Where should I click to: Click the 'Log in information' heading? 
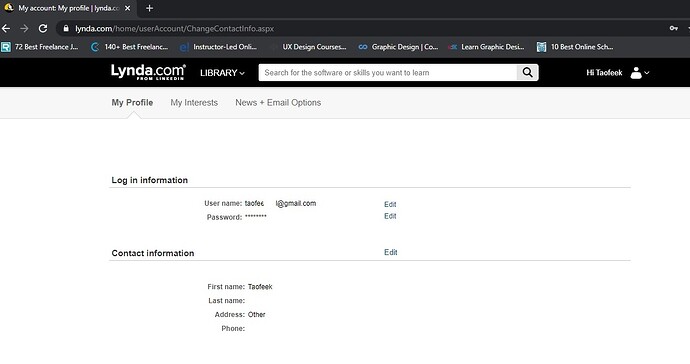(150, 180)
